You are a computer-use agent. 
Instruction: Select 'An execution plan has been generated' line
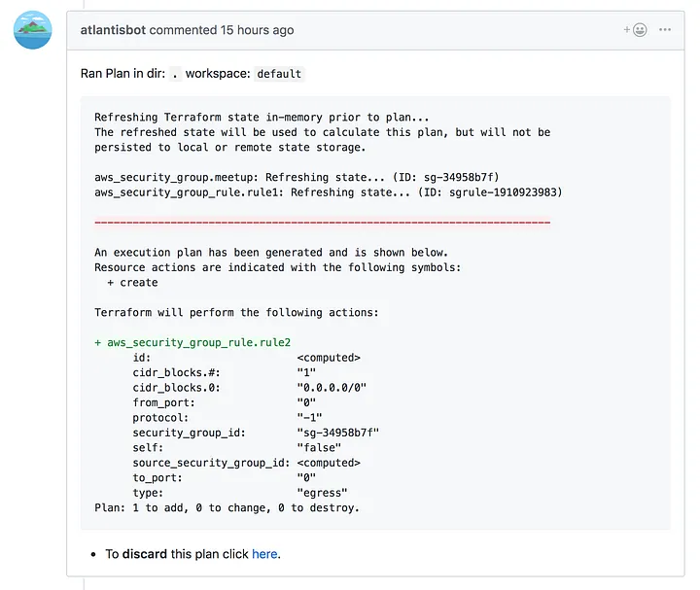pos(271,252)
